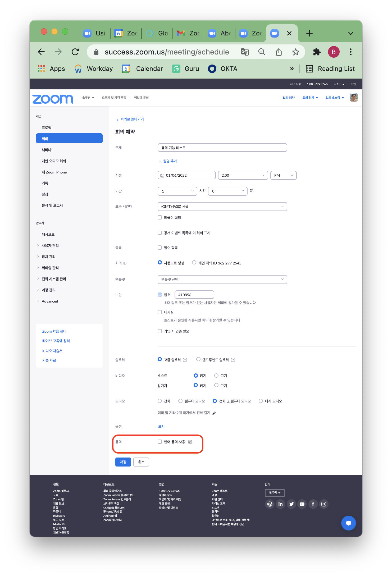
Task: Reload the page with the refresh icon
Action: click(75, 52)
